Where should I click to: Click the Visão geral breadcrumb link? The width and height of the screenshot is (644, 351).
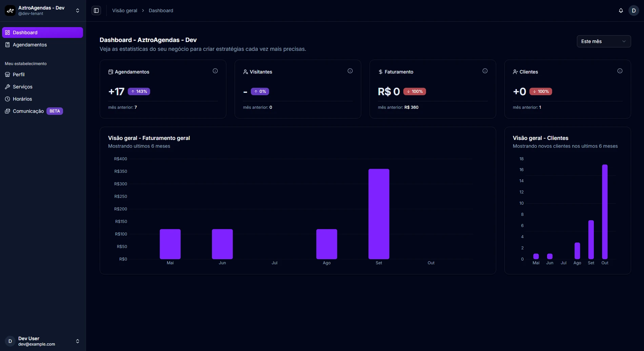(125, 11)
